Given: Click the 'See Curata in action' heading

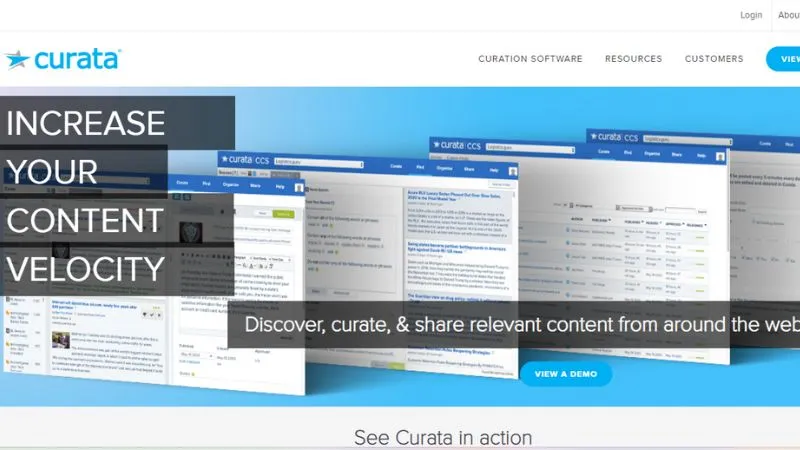Looking at the screenshot, I should coord(443,438).
